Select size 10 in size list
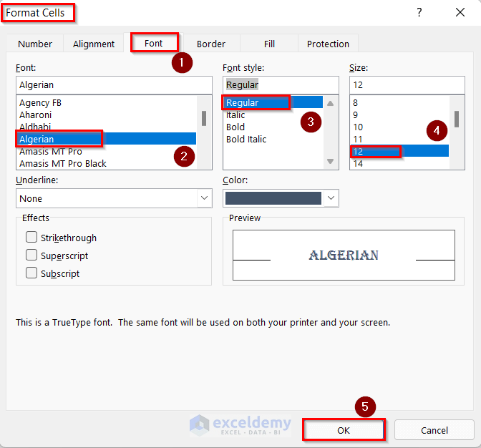 pyautogui.click(x=399, y=127)
